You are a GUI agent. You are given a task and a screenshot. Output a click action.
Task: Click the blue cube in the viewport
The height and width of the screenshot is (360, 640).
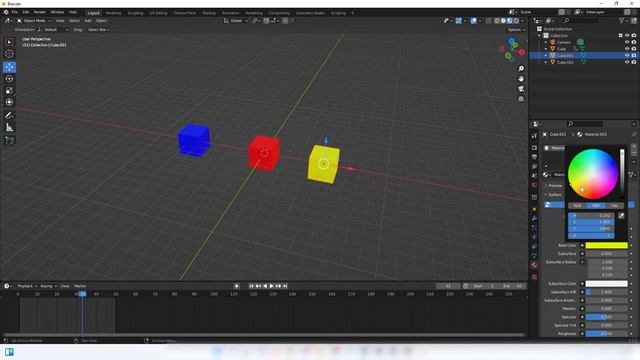(x=194, y=140)
